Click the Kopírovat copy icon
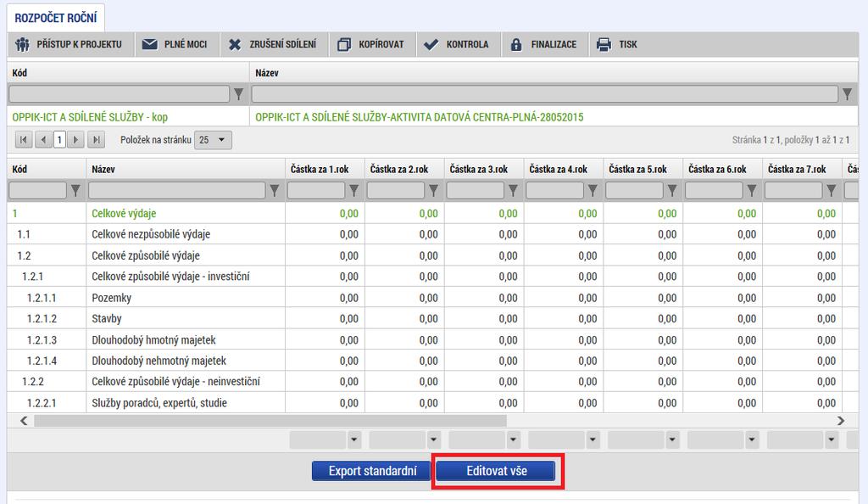The width and height of the screenshot is (868, 504). point(344,44)
